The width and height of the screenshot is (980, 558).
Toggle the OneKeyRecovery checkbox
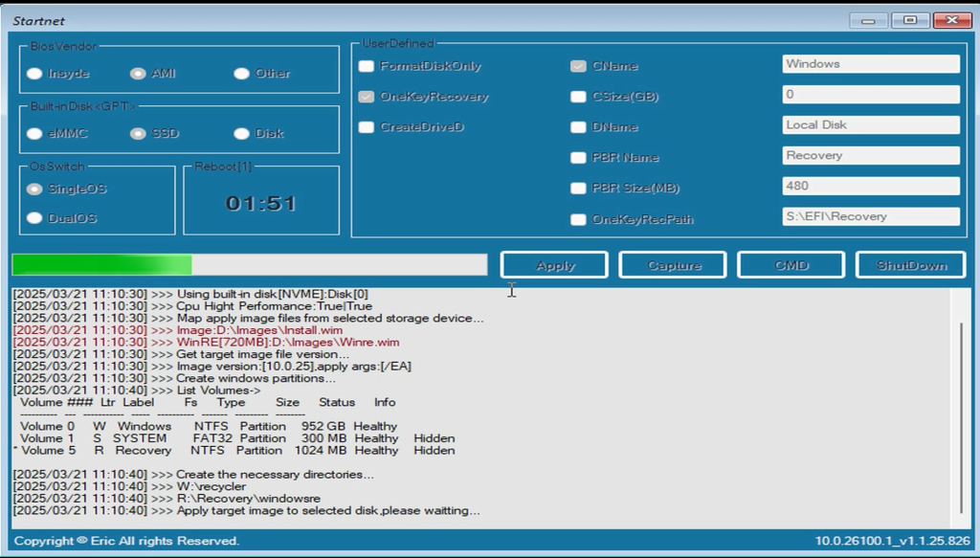point(367,97)
